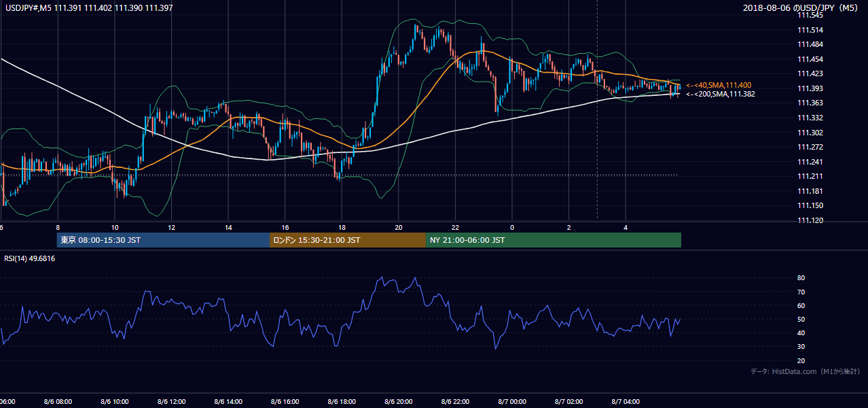Click hour label 20 under price chart
Viewport: 868px width, 408px height.
(x=399, y=227)
